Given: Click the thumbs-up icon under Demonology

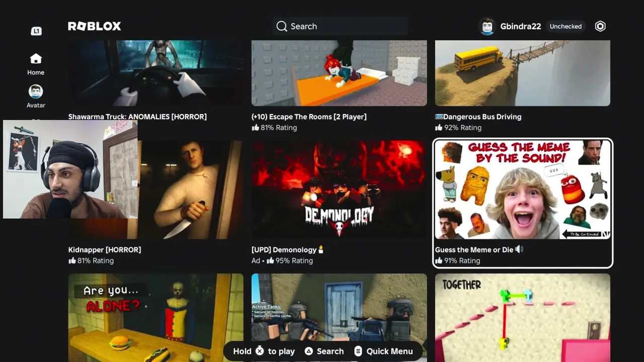Looking at the screenshot, I should (270, 260).
